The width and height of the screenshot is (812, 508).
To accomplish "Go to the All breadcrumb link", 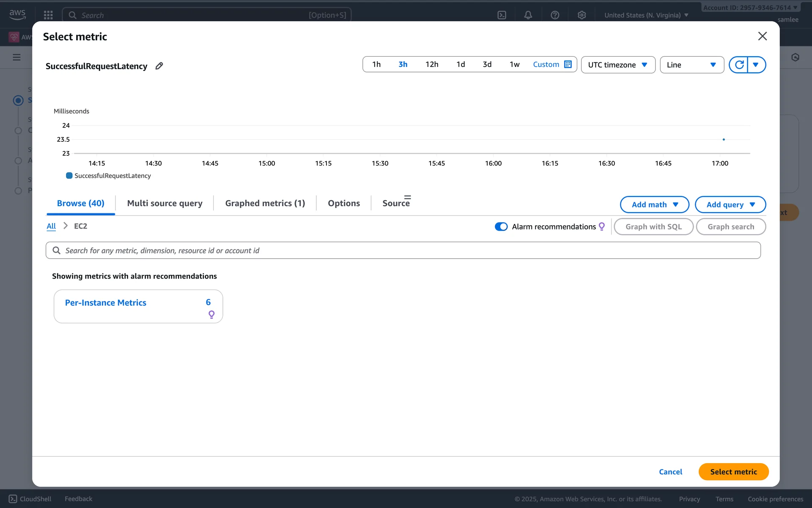I will pos(51,226).
